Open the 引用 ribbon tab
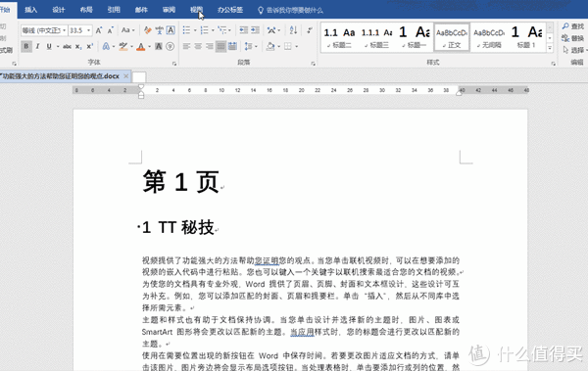Image resolution: width=588 pixels, height=371 pixels. pyautogui.click(x=114, y=10)
